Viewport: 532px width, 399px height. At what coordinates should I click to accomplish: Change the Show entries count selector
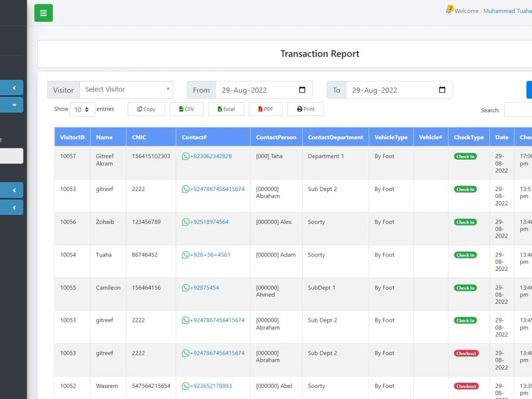pyautogui.click(x=81, y=109)
